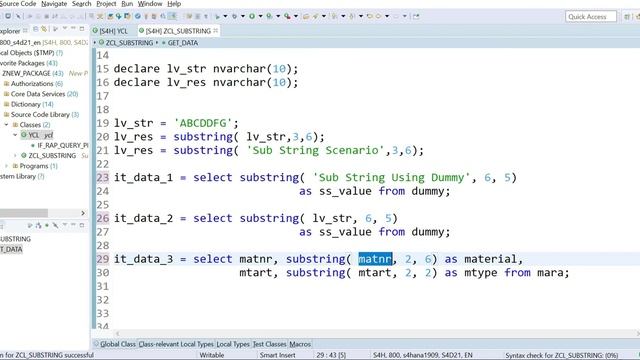Viewport: 640px width, 360px height.
Task: Close the ZCL_SUBSTRING editor tab
Action: coord(216,31)
